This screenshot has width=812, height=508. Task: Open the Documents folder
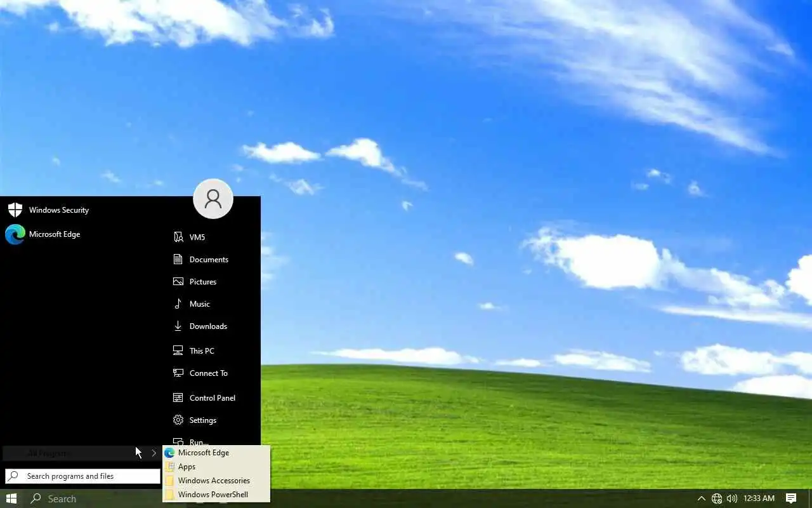coord(213,260)
